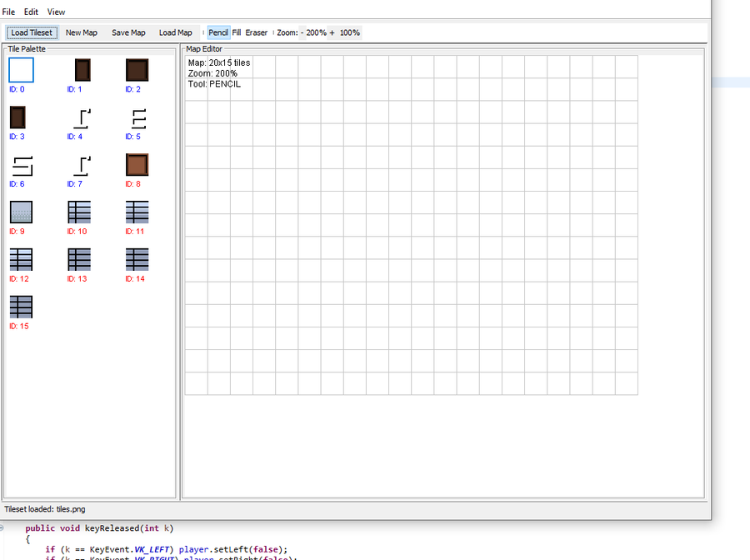Click the 'Tool: PENCIL' overlay text
This screenshot has width=750, height=560.
214,84
